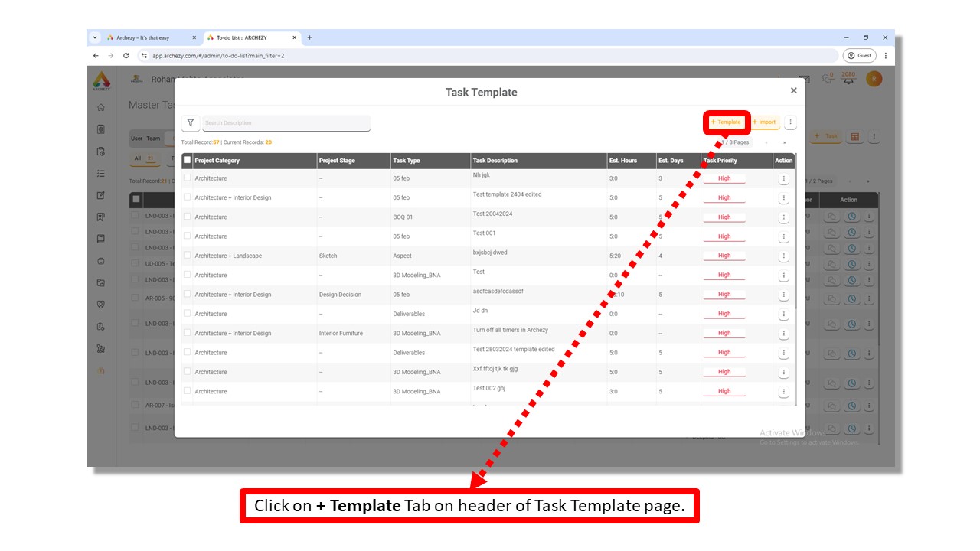Switch to table view icon on Master Task page
980x551 pixels.
[855, 137]
